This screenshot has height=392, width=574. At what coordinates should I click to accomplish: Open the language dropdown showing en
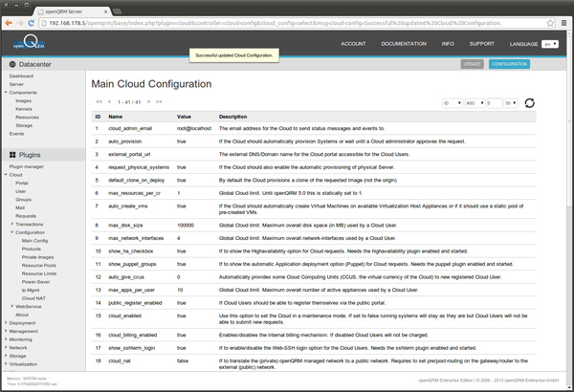pos(550,44)
